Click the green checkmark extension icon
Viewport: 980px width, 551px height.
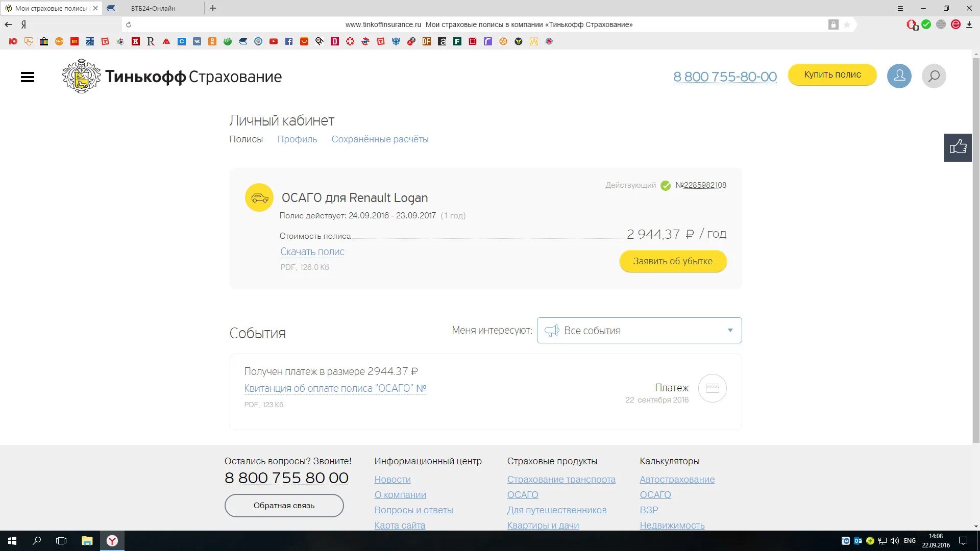click(x=926, y=24)
